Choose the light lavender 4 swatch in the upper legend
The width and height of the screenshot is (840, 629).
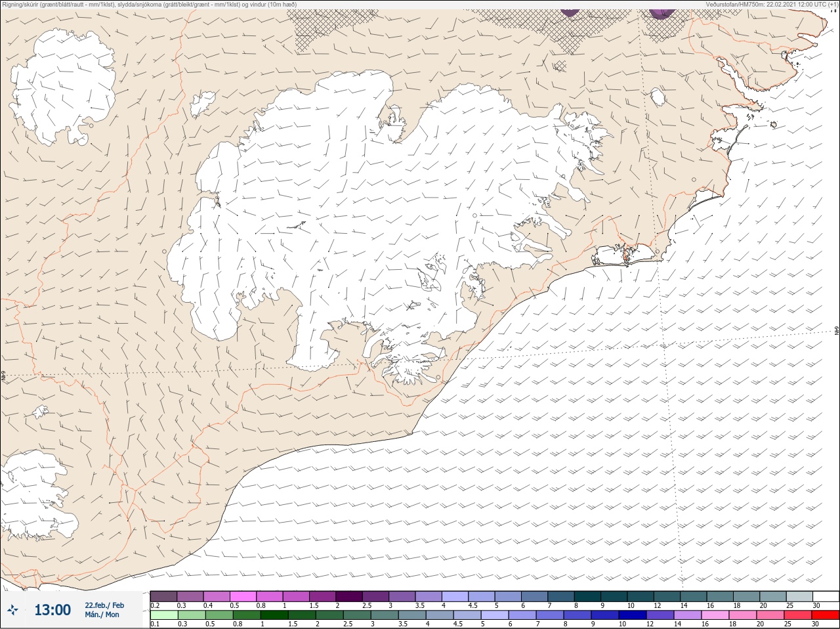pos(455,596)
